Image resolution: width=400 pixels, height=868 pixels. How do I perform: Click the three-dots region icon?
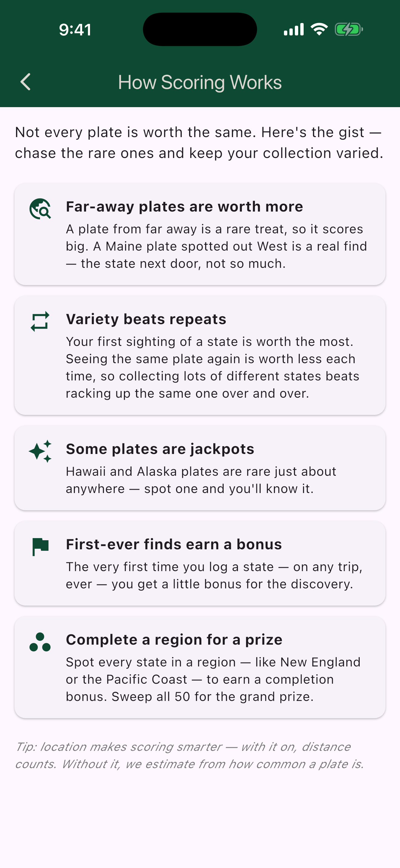[40, 642]
